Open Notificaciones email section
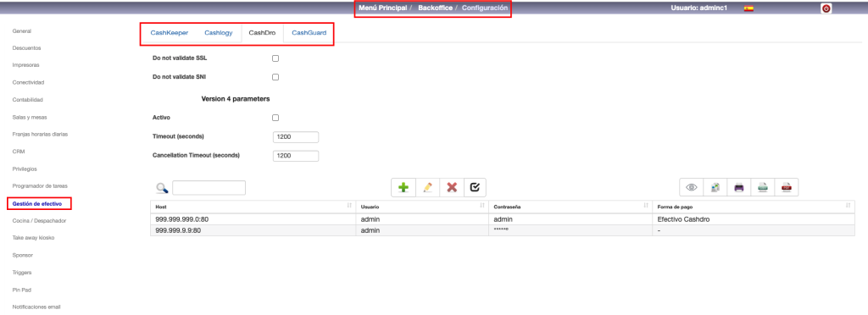 coord(36,307)
